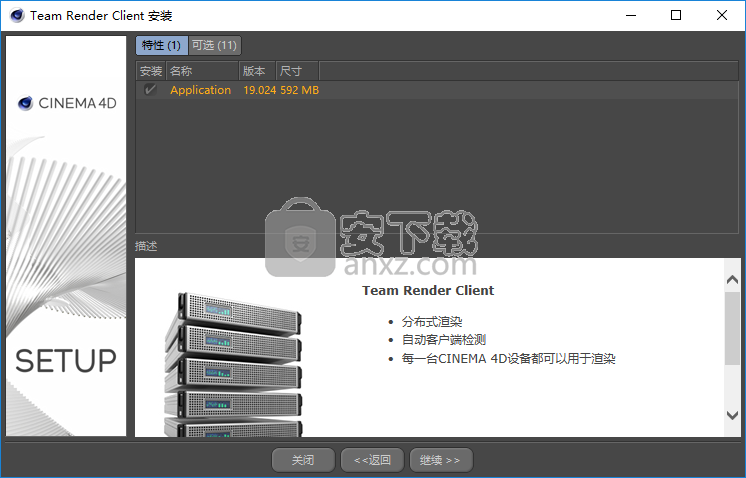This screenshot has width=746, height=478.
Task: Close the installer window
Action: pos(721,15)
